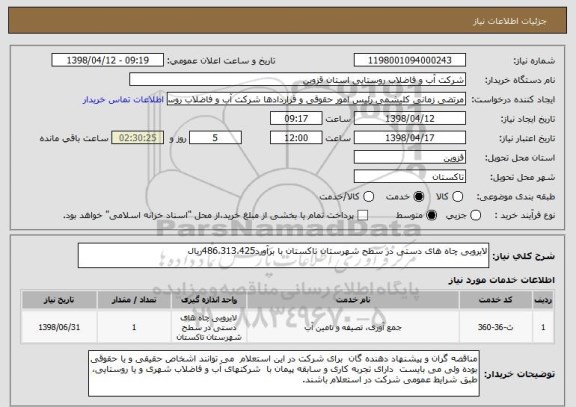The image size is (576, 407).
Task: Click the row number cell beside ث-36-360
Action: (x=543, y=327)
